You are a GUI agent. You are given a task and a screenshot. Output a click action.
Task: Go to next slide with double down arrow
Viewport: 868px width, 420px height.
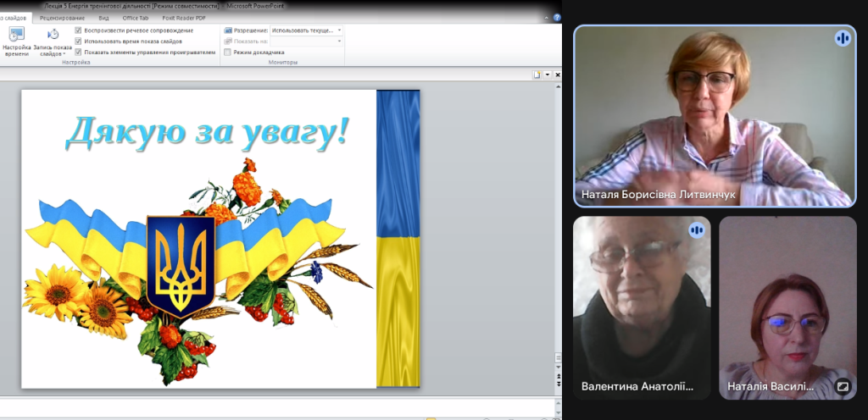[x=558, y=384]
